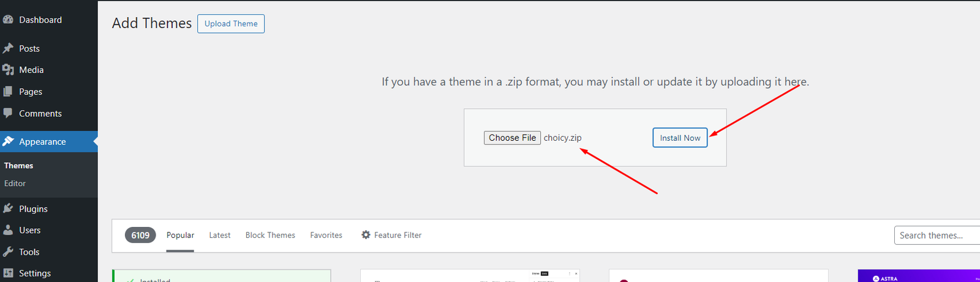This screenshot has width=980, height=282.
Task: Click the Choose File button
Action: (512, 138)
